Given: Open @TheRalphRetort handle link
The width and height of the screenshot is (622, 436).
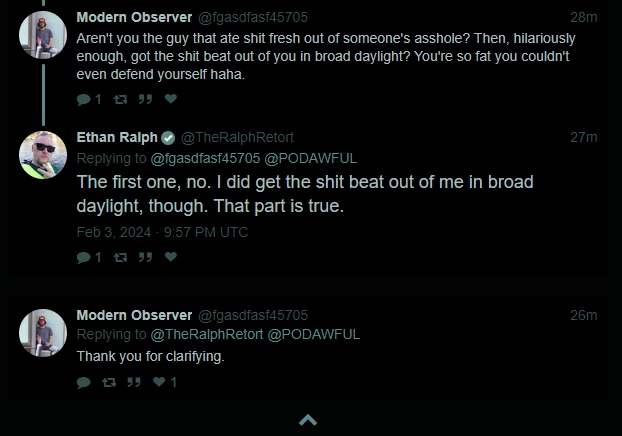Looking at the screenshot, I should coord(237,137).
